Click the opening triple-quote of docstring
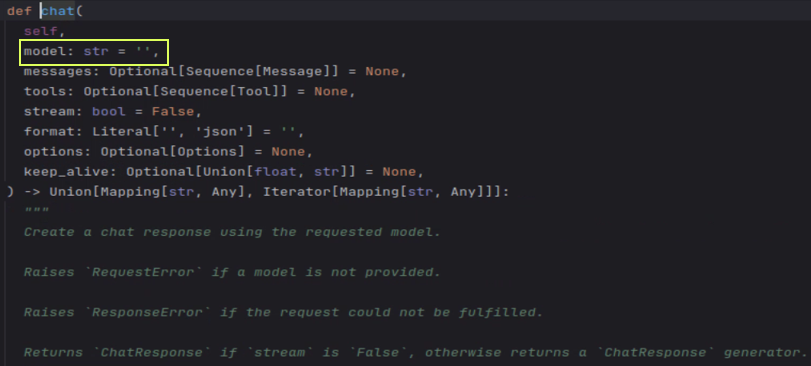 (36, 210)
